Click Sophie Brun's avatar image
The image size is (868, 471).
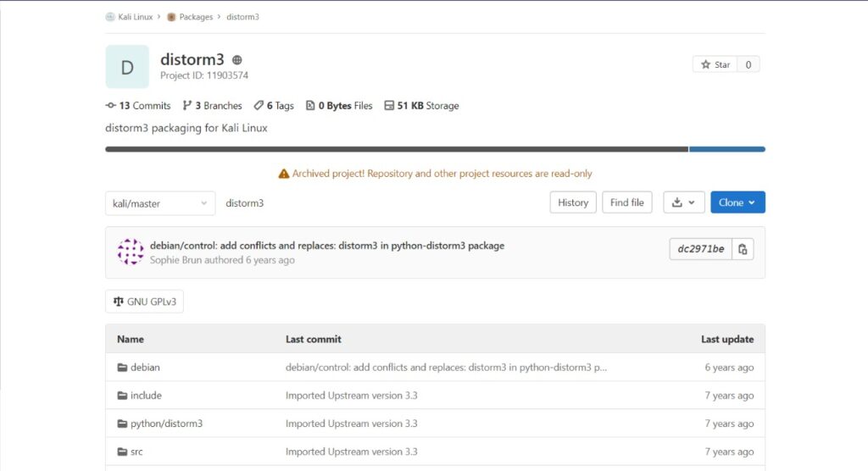(x=131, y=252)
